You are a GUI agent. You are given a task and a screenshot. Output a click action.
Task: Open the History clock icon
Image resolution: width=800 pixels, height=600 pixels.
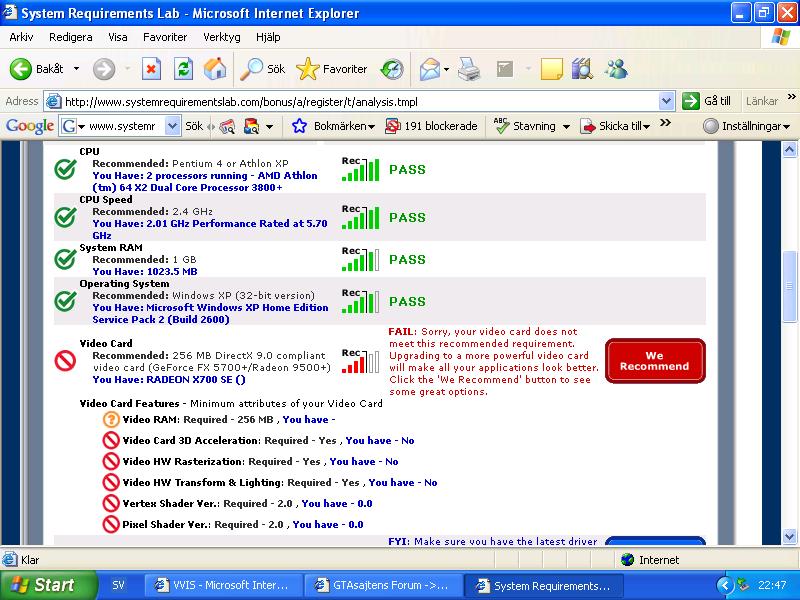click(392, 69)
